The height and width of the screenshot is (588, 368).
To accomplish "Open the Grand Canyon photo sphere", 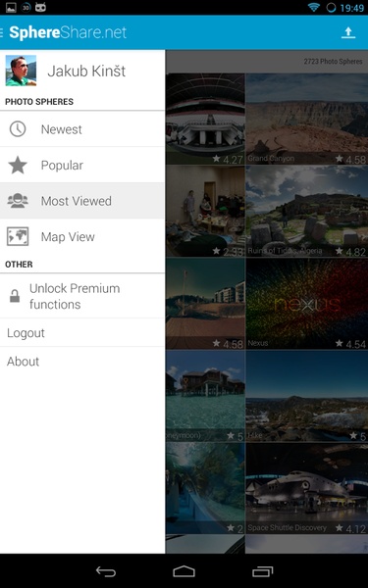I will (x=307, y=119).
